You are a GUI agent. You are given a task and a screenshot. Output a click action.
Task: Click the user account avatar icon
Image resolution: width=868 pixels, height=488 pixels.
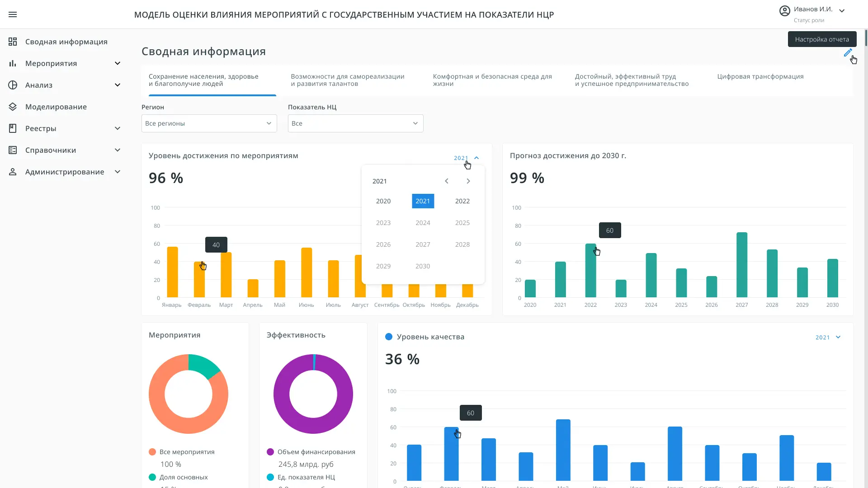click(x=784, y=11)
